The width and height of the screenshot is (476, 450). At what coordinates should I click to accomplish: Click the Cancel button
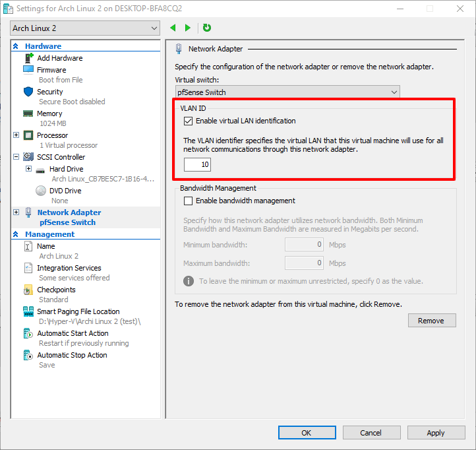[372, 432]
